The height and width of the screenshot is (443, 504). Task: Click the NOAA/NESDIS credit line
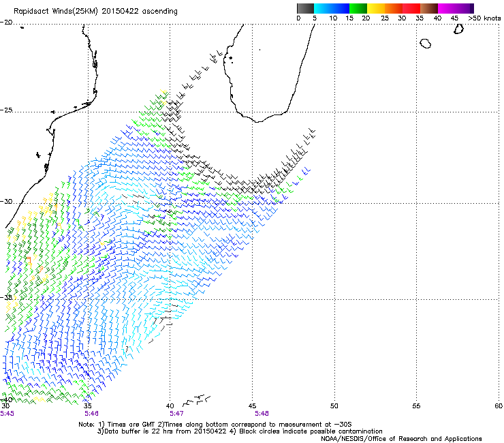coord(401,439)
